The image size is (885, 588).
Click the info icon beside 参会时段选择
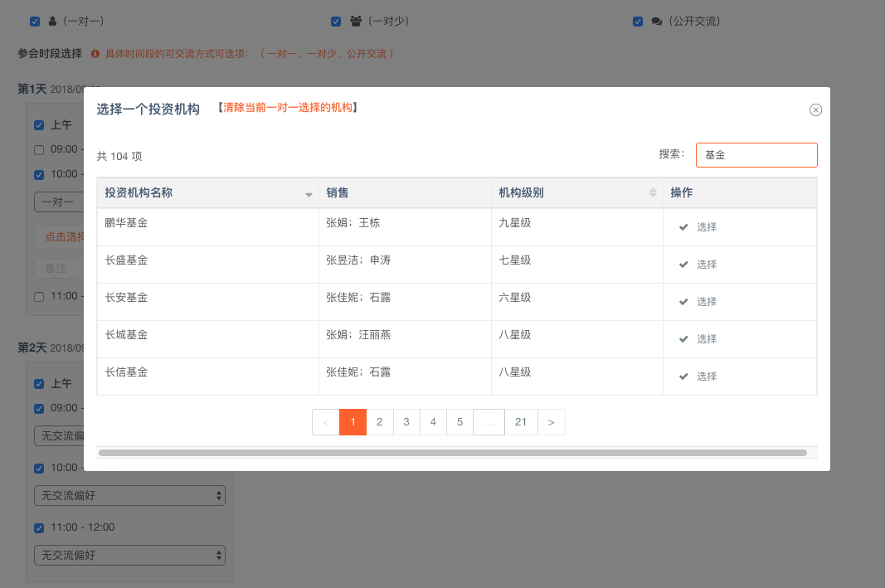95,54
